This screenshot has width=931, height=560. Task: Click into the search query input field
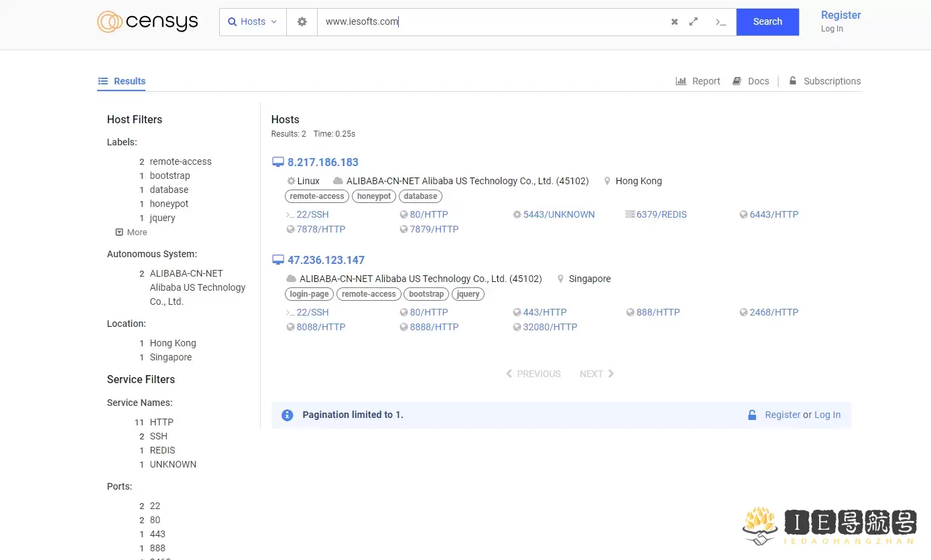(x=493, y=22)
